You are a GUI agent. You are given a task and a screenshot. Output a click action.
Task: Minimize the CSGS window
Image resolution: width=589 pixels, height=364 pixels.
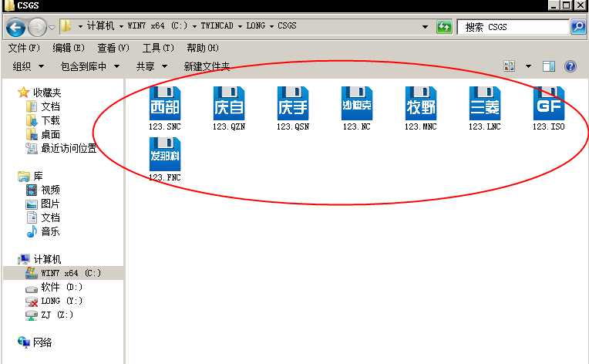[x=554, y=5]
